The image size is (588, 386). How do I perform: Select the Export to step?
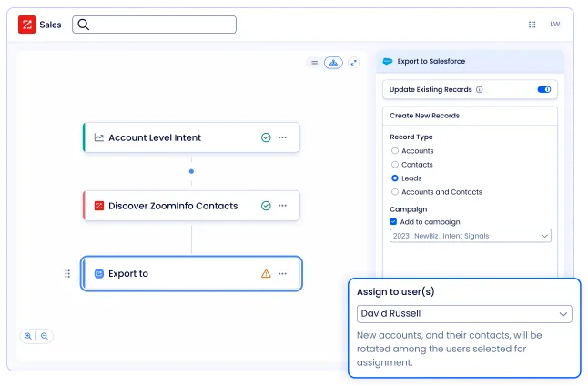191,274
